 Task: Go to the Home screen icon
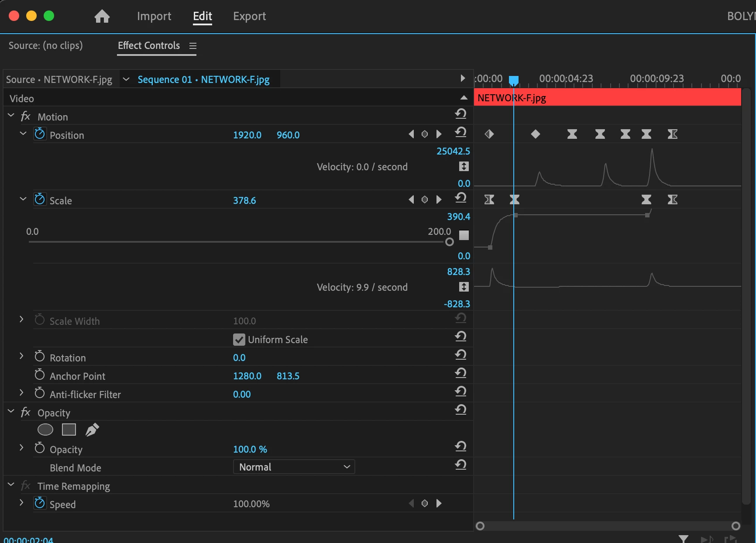point(102,16)
